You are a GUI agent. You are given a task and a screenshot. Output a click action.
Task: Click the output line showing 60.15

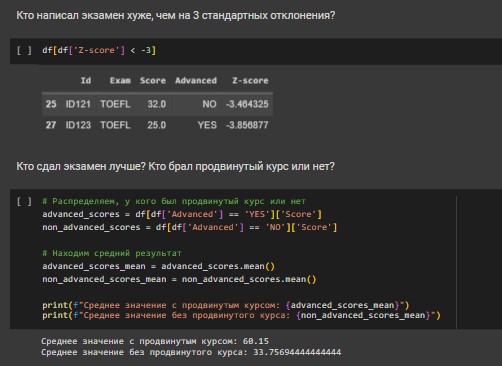point(155,341)
